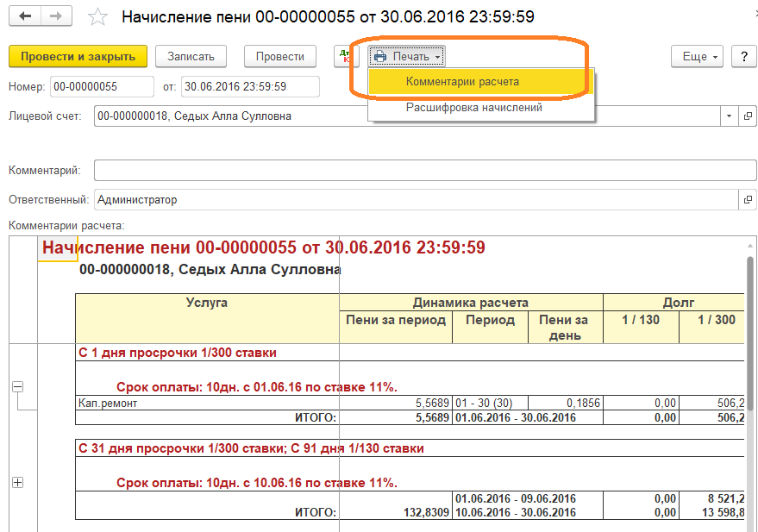The image size is (758, 532).
Task: Click the Срок оплаты с 01.06.16 line
Action: [257, 387]
